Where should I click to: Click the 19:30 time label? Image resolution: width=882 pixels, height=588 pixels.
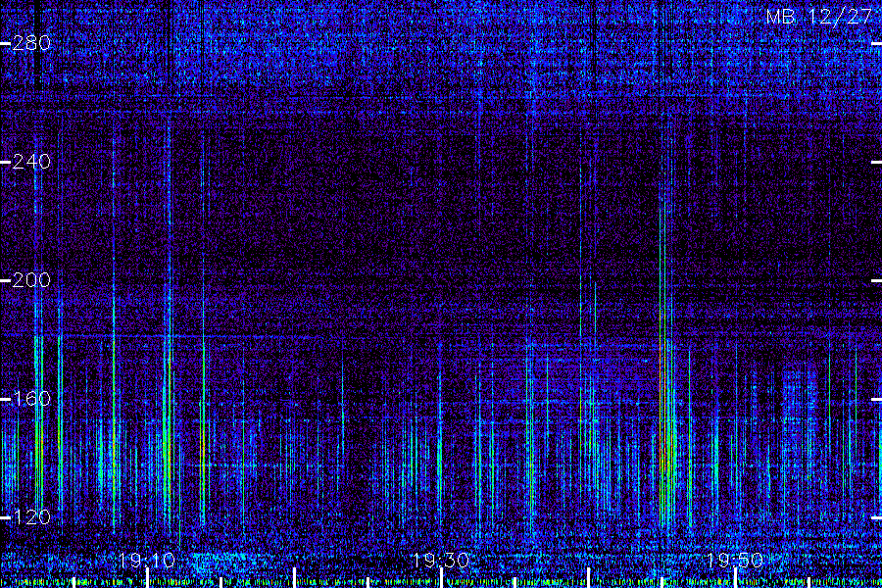pos(441,561)
